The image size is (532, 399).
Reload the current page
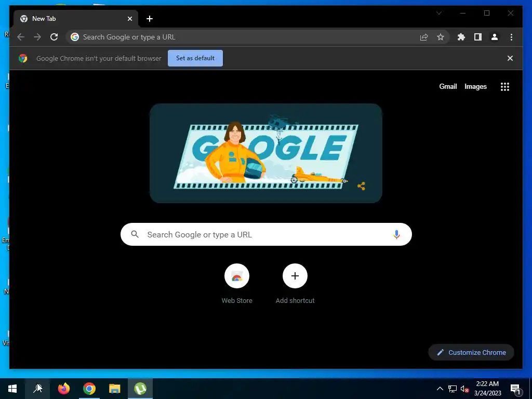point(54,37)
